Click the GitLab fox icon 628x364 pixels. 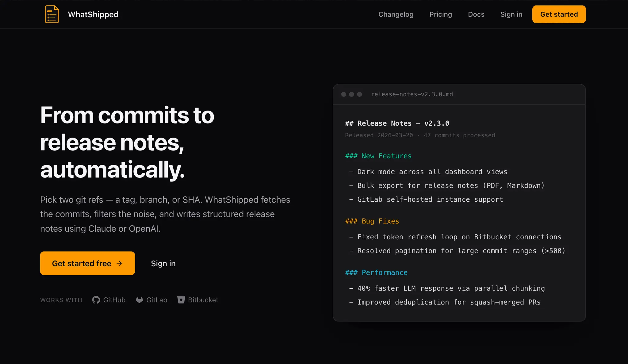(x=140, y=300)
